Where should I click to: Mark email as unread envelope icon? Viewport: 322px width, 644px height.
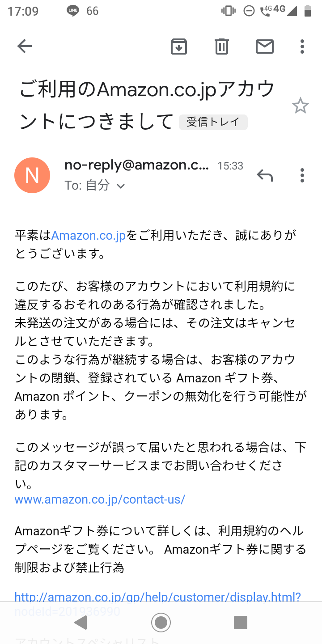pos(265,46)
